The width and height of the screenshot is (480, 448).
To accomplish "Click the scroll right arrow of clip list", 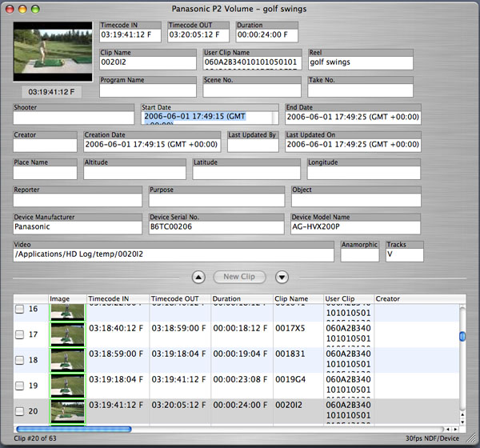I will [x=455, y=430].
